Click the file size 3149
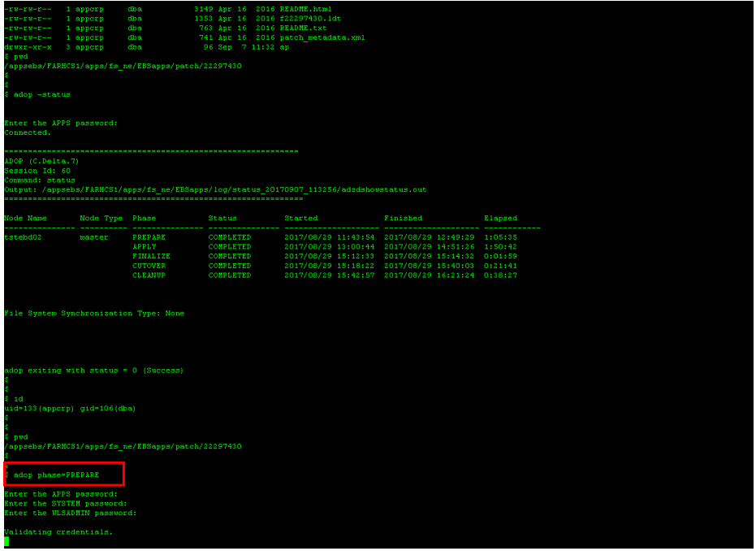The width and height of the screenshot is (756, 551). (204, 9)
